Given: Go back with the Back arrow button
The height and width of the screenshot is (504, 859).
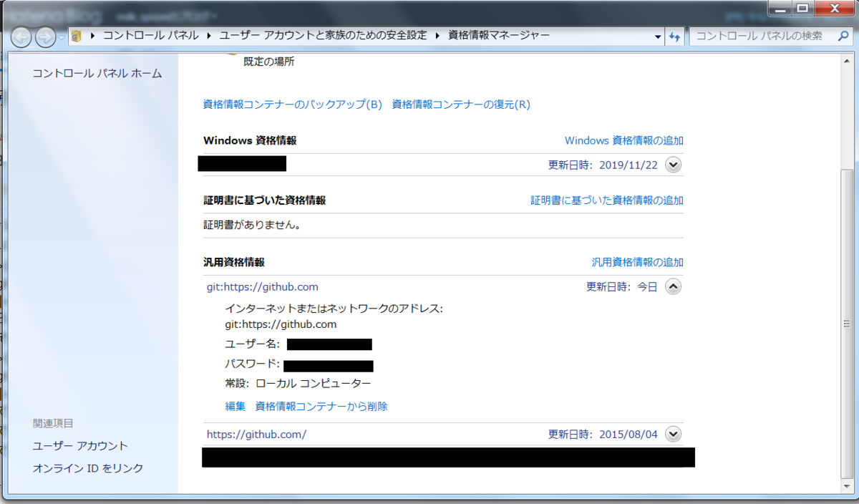Looking at the screenshot, I should point(21,37).
